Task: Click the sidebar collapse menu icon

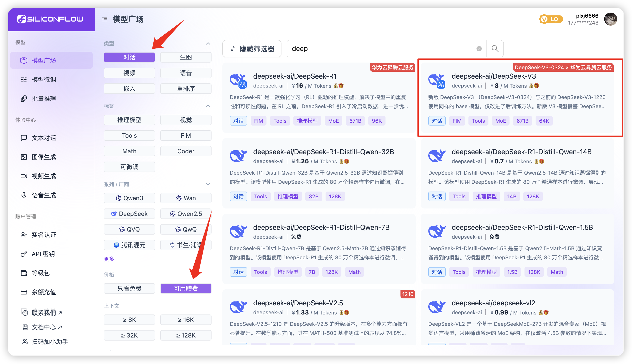Action: coord(105,19)
